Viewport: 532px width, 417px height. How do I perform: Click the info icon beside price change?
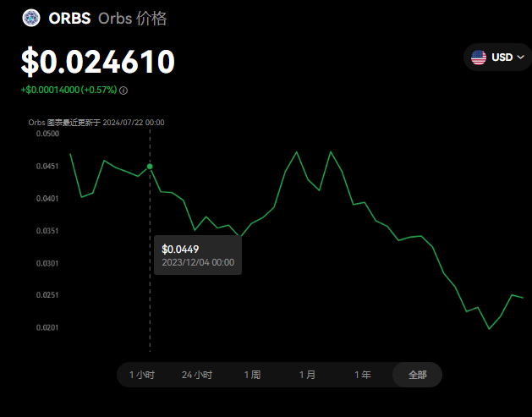click(x=123, y=90)
